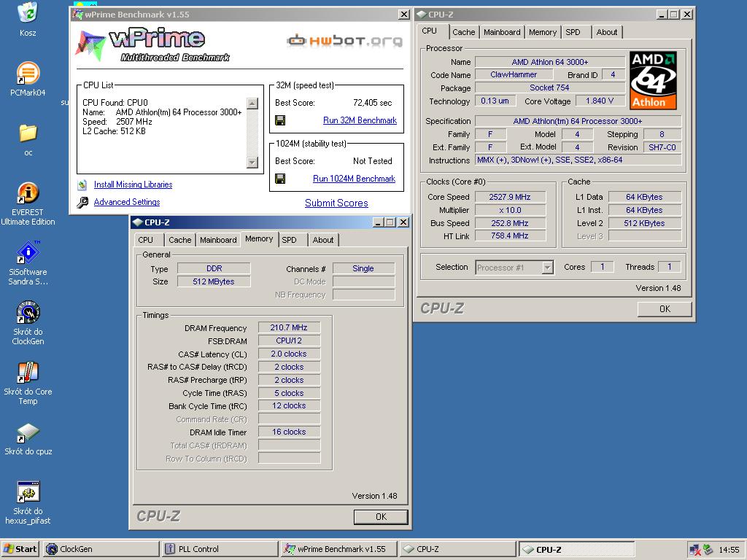Switch to Cache tab in lower CPU-Z window

coord(179,240)
